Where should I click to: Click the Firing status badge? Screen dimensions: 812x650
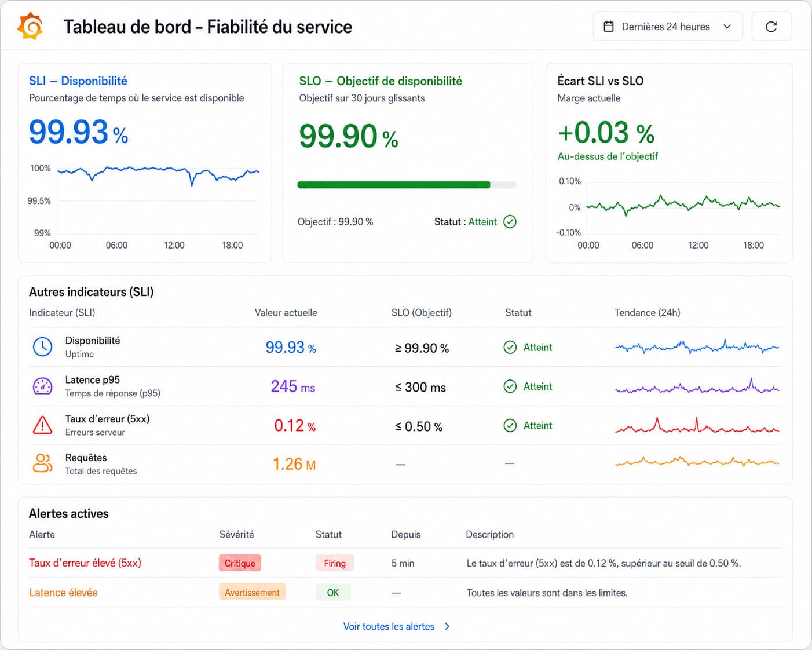(335, 563)
